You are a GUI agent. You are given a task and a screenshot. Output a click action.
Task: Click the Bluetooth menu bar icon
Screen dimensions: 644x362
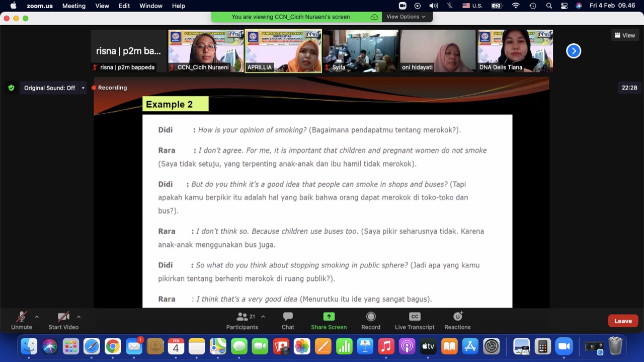coord(450,6)
